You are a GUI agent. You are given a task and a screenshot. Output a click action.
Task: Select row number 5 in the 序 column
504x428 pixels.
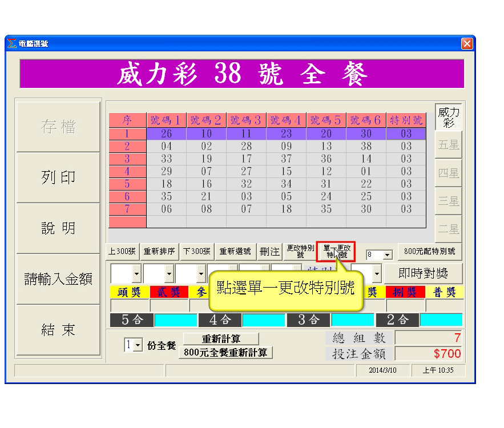click(x=128, y=184)
